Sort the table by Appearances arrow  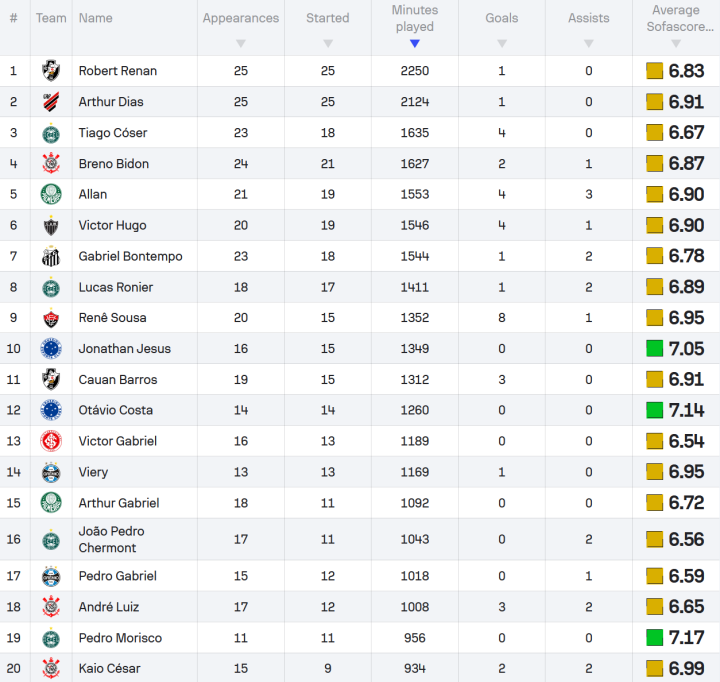[x=241, y=44]
